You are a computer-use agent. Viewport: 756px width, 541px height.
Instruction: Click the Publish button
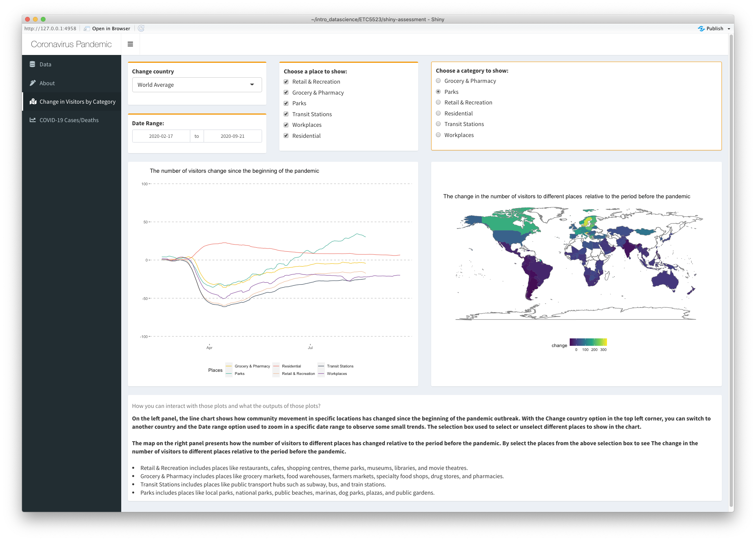pos(711,29)
